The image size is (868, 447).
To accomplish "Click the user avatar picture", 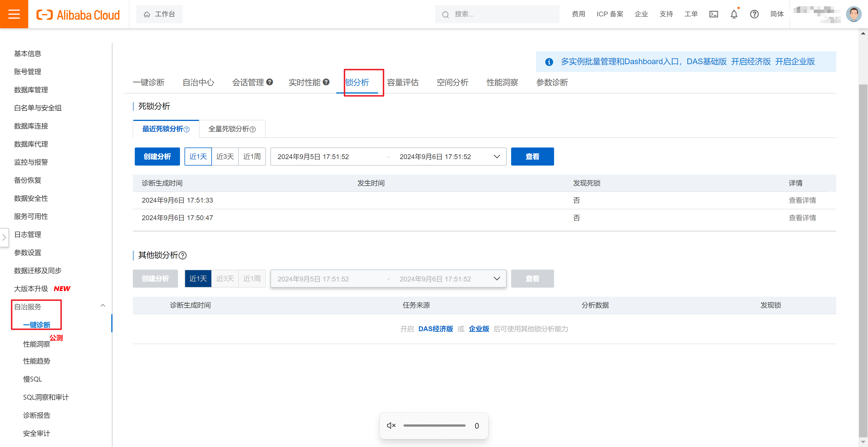I will click(853, 14).
